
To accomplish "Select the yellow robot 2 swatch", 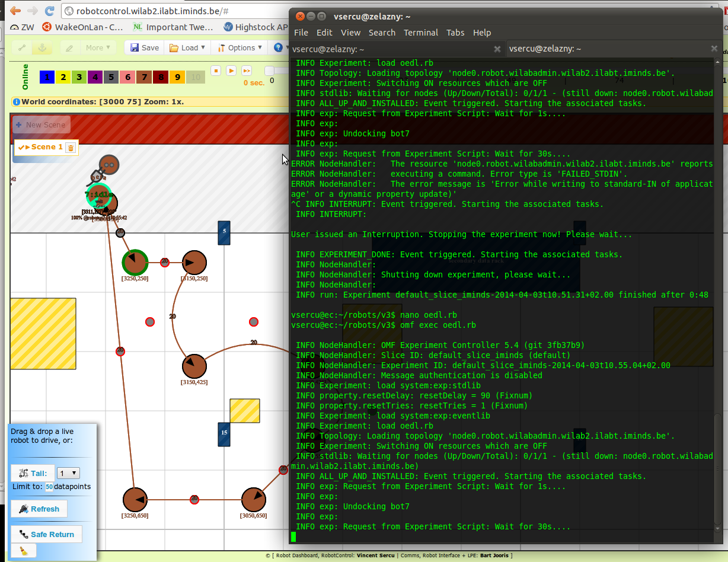I will 63,77.
